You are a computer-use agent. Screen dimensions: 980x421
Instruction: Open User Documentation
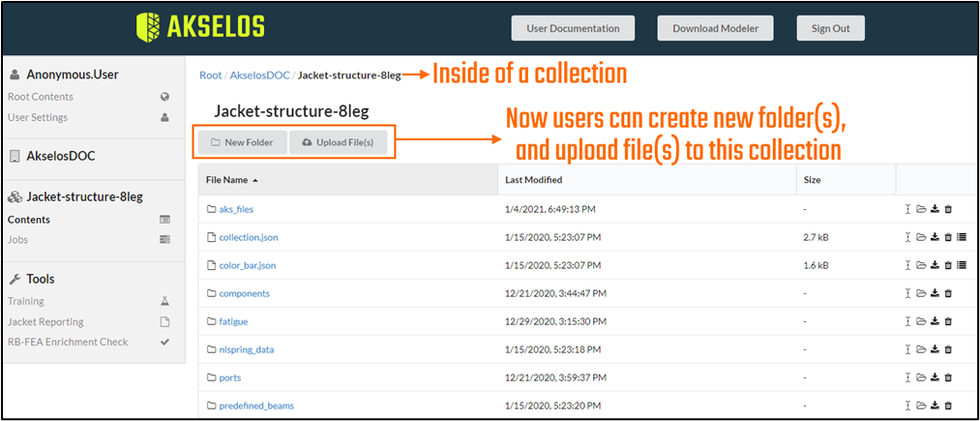573,28
